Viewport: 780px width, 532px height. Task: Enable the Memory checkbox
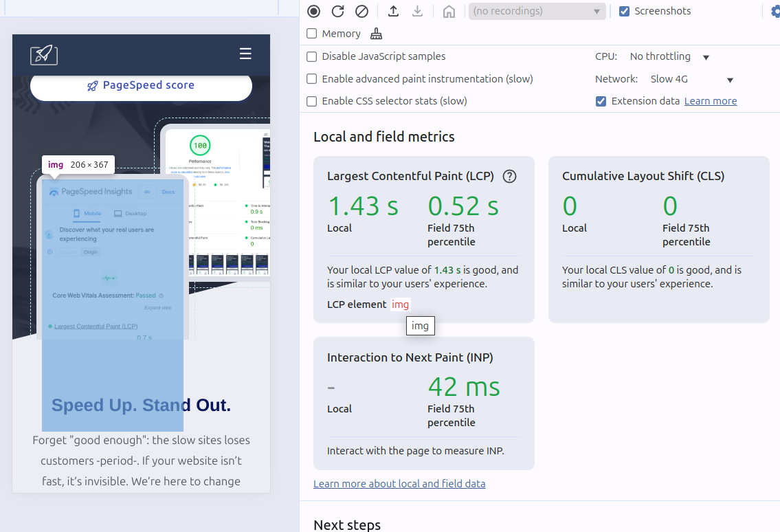click(311, 33)
